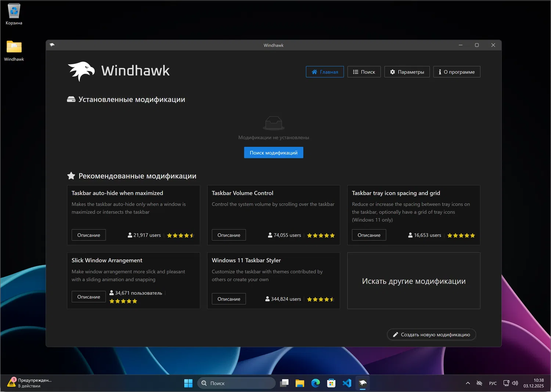Viewport: 551px width, 392px height.
Task: Click the taskbar Поиск search box
Action: pos(237,383)
